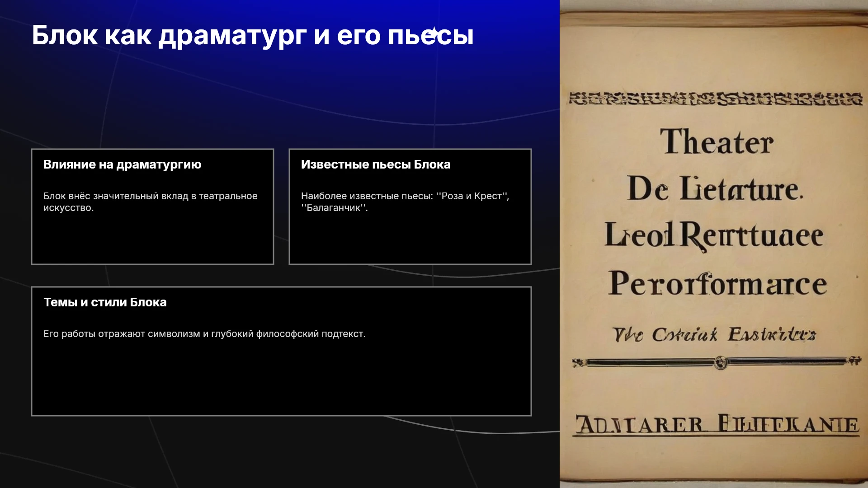Click the De Lietature line on the page
Image resolution: width=868 pixels, height=488 pixels.
click(x=715, y=189)
